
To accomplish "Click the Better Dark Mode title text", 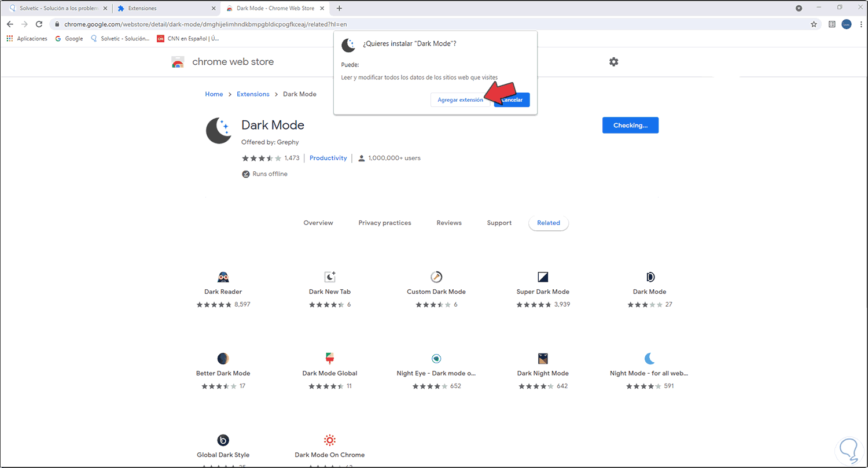I will [x=223, y=373].
